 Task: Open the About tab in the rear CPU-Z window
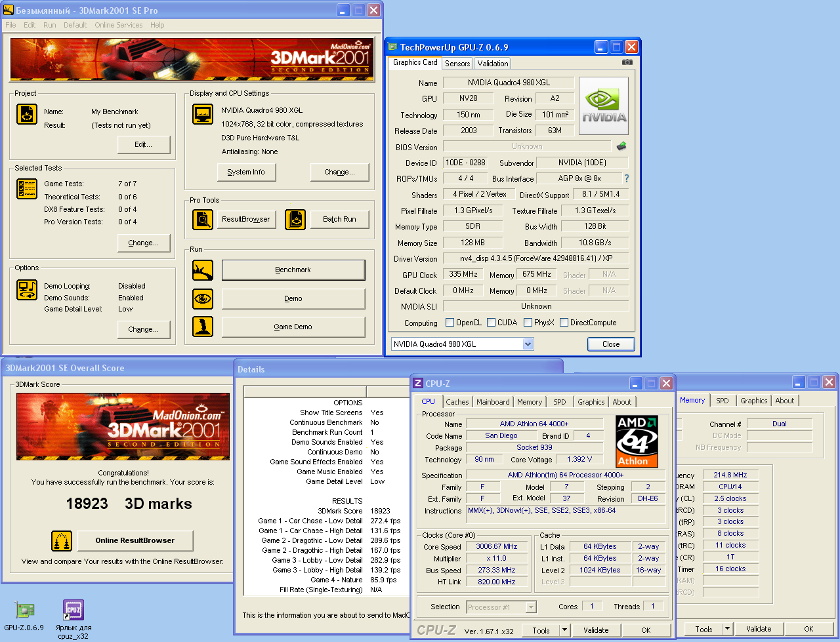click(x=785, y=401)
